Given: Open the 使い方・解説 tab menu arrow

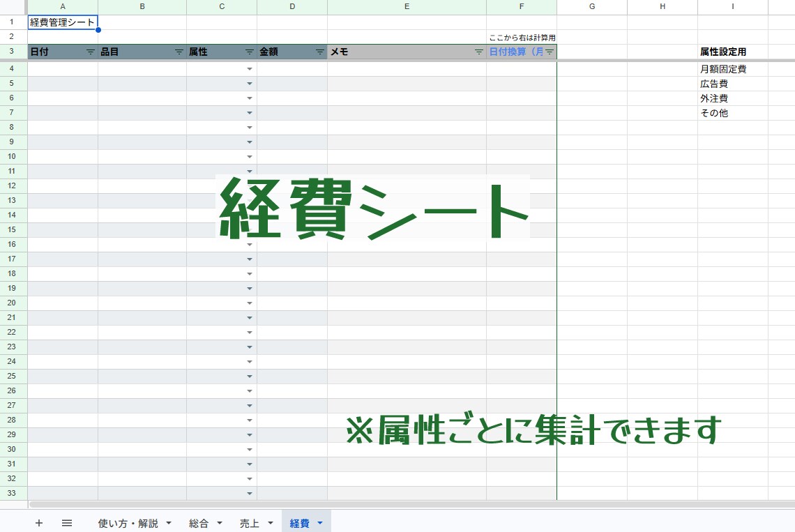Looking at the screenshot, I should (x=169, y=523).
